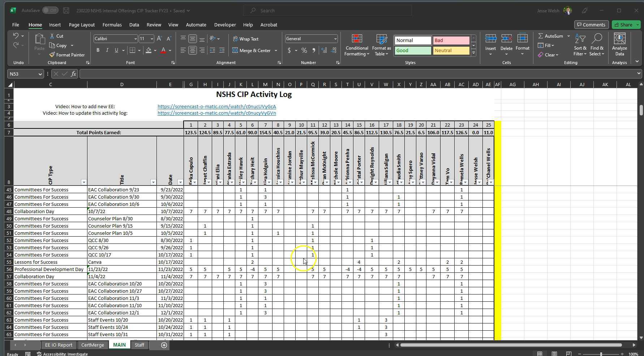644x356 pixels.
Task: Toggle Wrap Text
Action: point(246,39)
